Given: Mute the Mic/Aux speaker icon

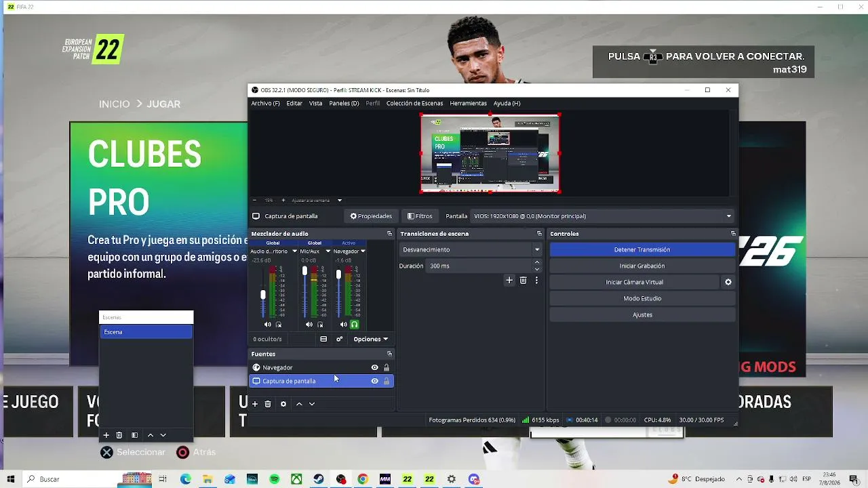Looking at the screenshot, I should pyautogui.click(x=311, y=325).
